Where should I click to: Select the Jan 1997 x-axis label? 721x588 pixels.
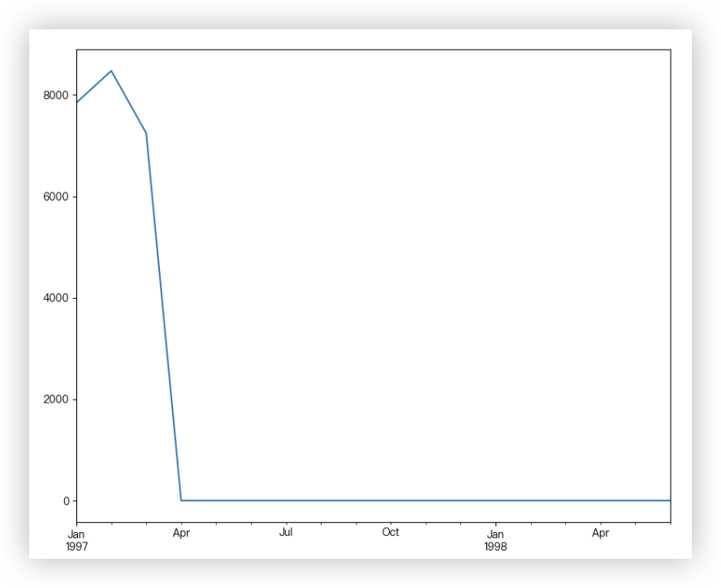tap(76, 540)
